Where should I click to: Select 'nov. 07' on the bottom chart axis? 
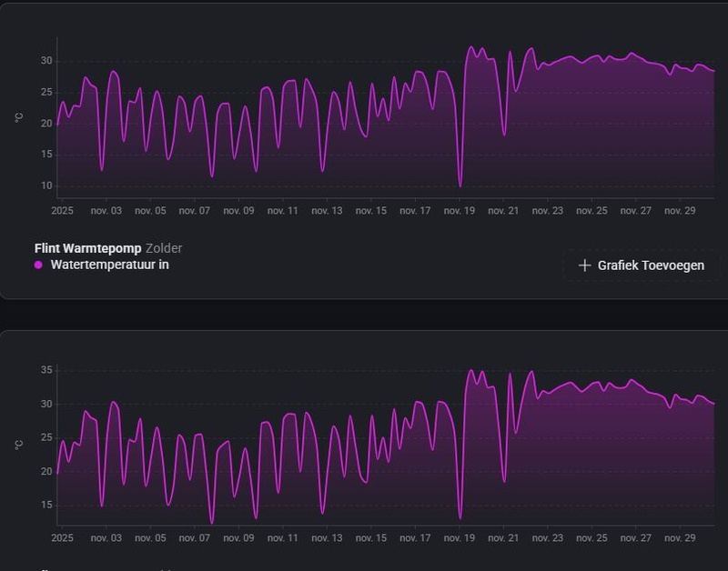click(195, 538)
